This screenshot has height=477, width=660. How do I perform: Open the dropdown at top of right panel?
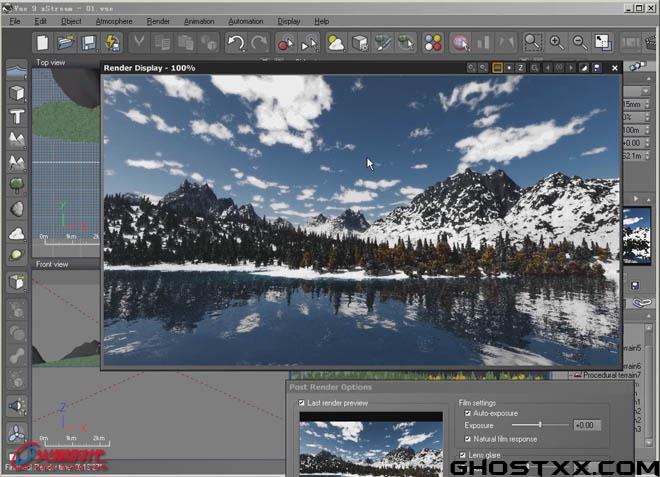click(x=645, y=91)
